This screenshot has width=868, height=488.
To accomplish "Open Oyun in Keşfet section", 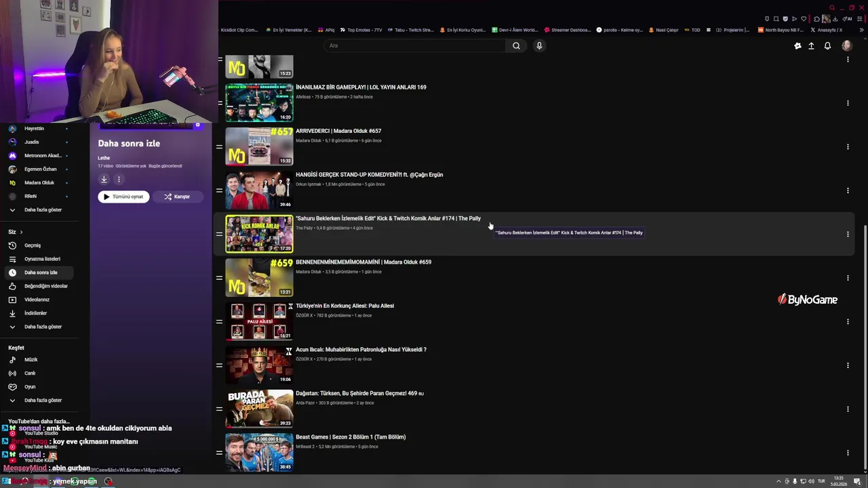I will coord(39,387).
